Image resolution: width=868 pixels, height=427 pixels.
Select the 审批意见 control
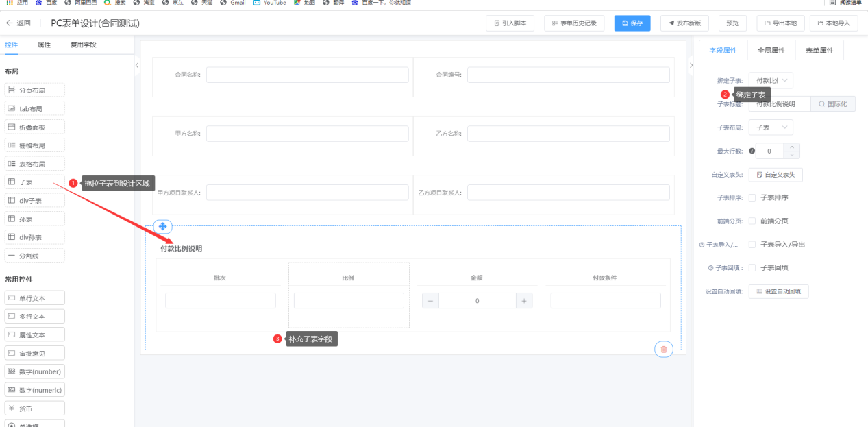(35, 353)
